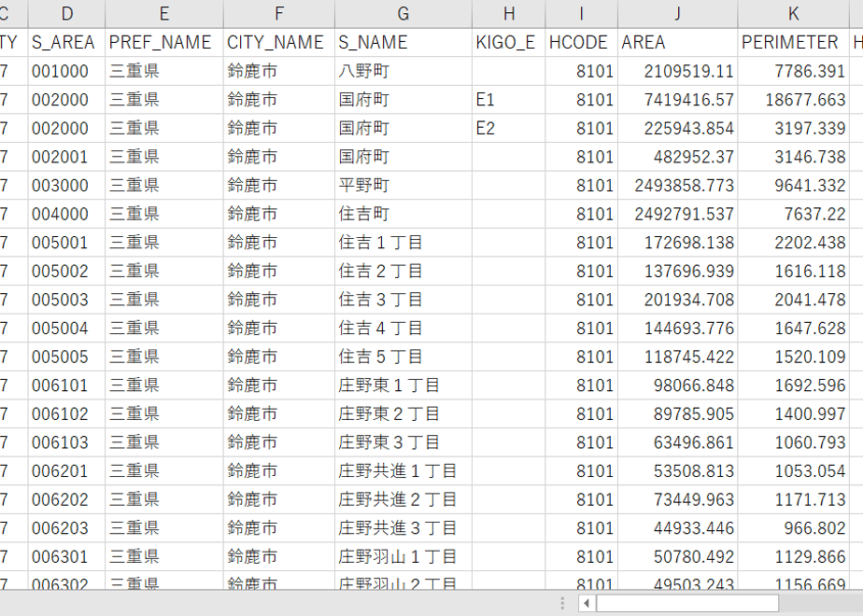Select column E header

(164, 14)
